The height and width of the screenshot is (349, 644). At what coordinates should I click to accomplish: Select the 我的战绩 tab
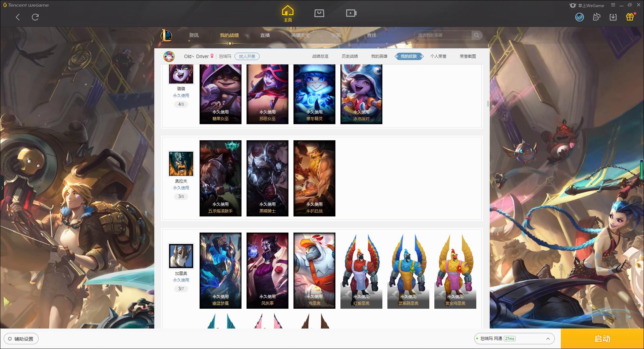pyautogui.click(x=229, y=35)
